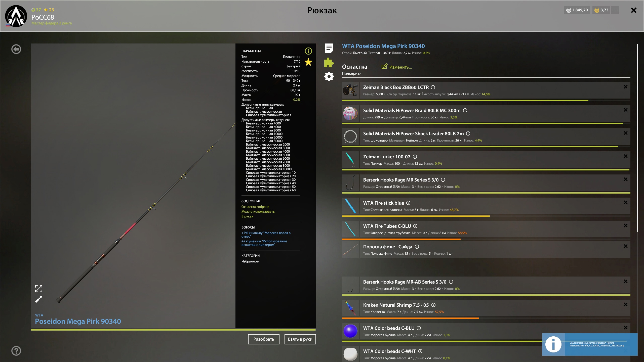Open info for Zeiman Black Box ZBB60 LCTR
644x362 pixels.
coord(433,87)
